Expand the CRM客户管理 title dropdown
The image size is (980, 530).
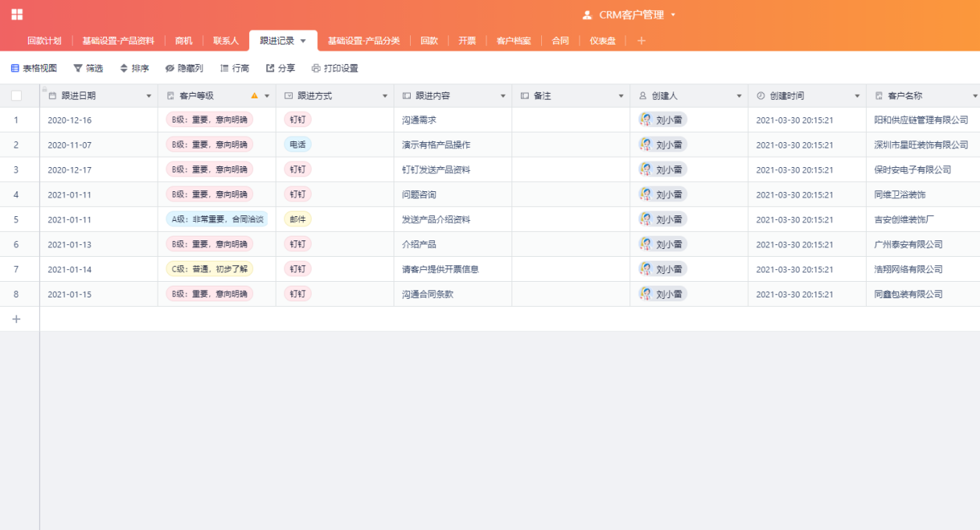click(x=673, y=15)
